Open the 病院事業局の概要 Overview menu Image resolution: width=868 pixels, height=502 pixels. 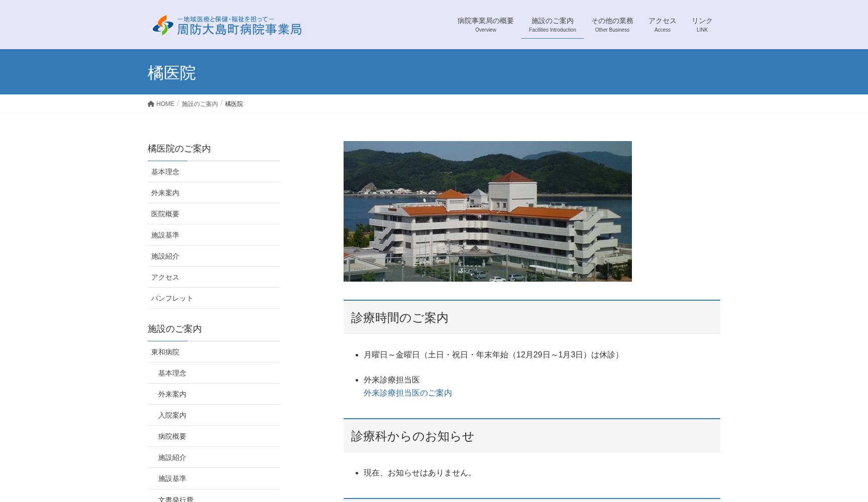coord(485,25)
